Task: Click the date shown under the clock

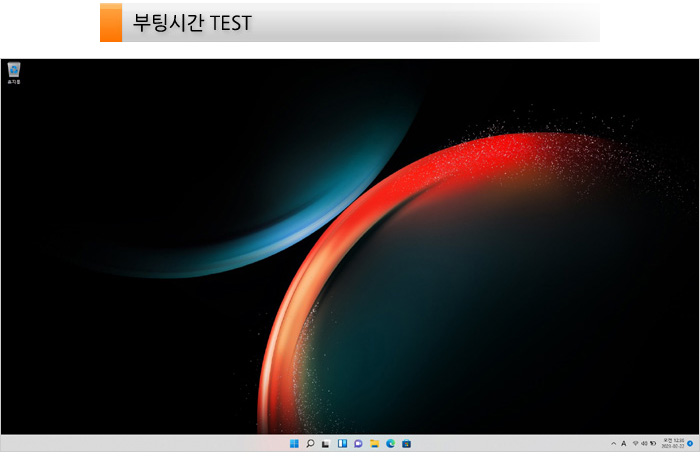Action: point(672,446)
